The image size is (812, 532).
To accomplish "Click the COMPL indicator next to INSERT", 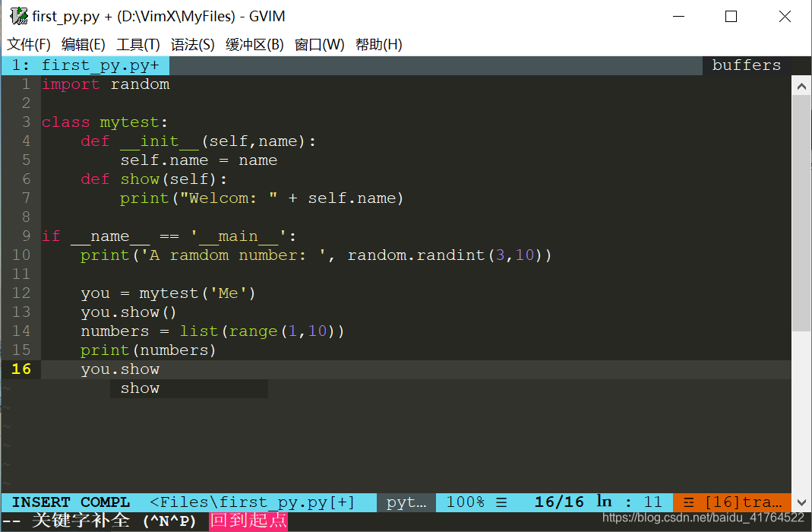I will [105, 502].
